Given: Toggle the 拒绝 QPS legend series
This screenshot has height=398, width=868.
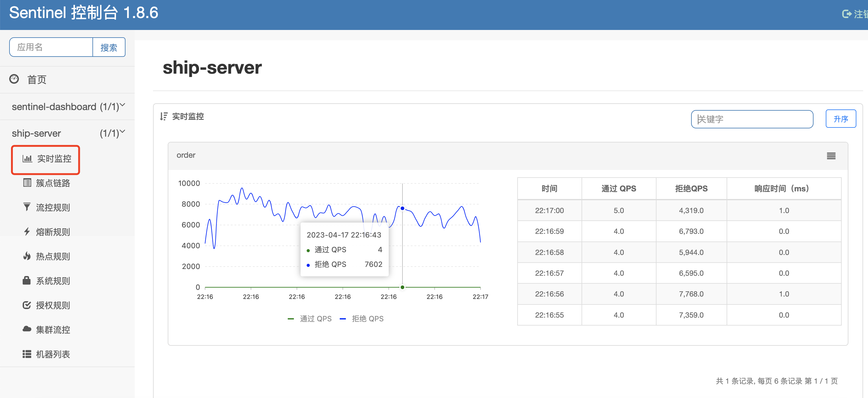Looking at the screenshot, I should pos(361,319).
